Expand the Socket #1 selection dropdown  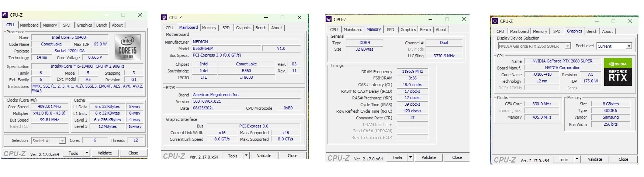pos(62,141)
